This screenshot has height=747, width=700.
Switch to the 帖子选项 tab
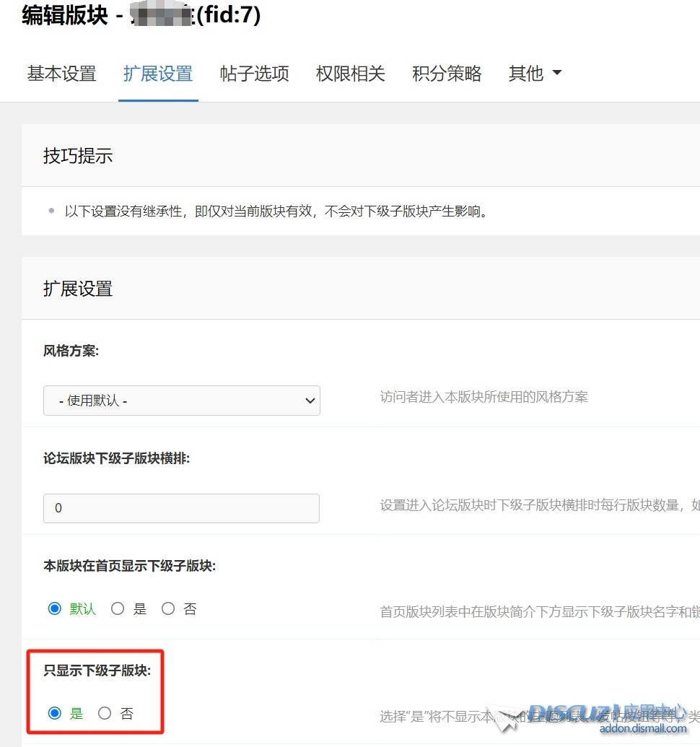tap(254, 74)
